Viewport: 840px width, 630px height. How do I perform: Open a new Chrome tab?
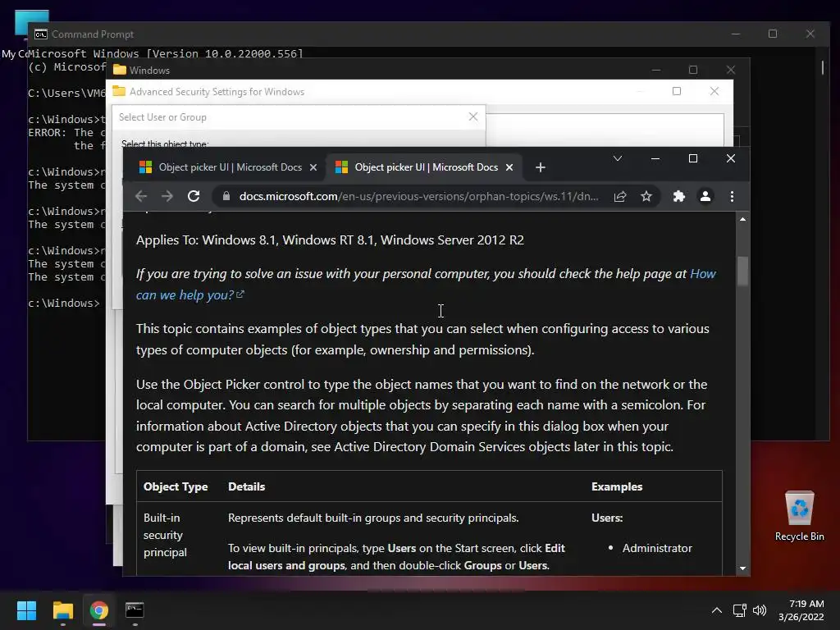[x=540, y=167]
